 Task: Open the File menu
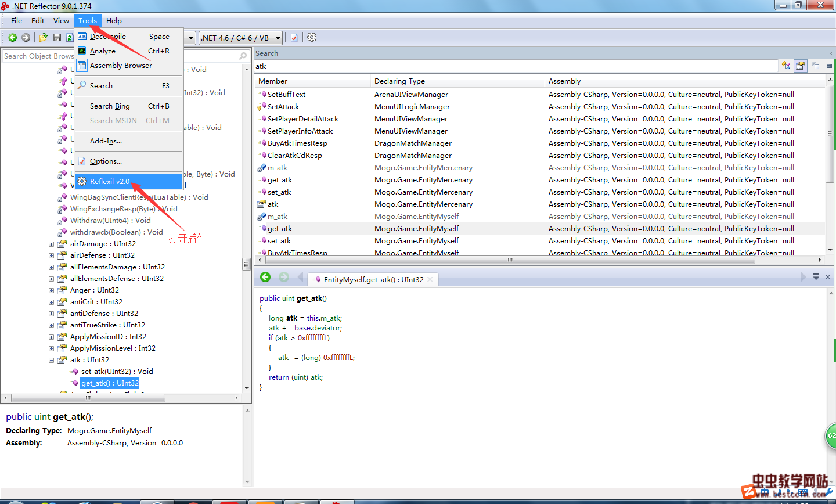click(16, 21)
